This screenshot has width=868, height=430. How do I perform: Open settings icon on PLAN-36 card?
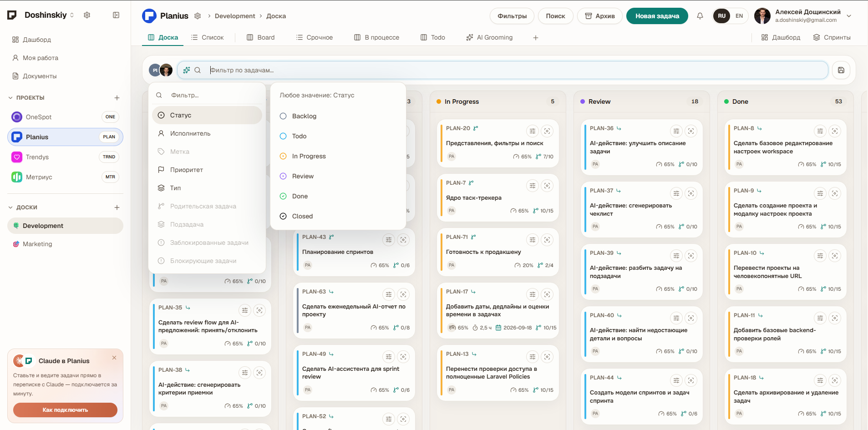(676, 131)
